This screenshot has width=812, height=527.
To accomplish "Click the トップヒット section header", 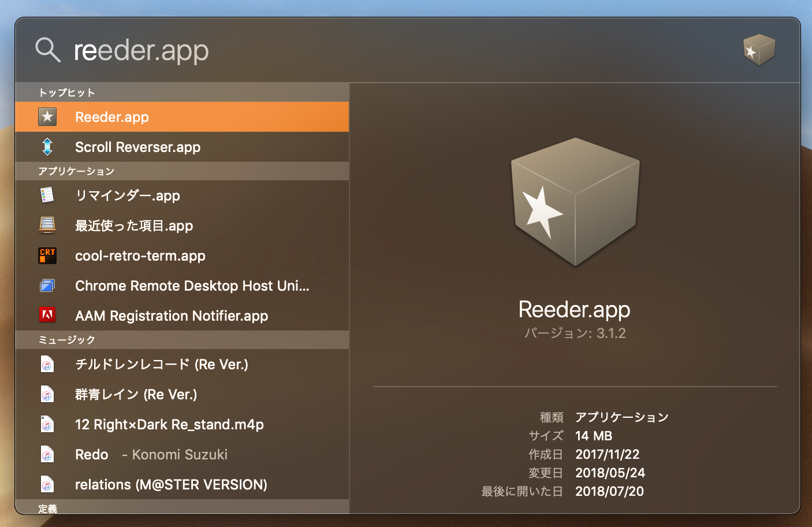I will click(x=182, y=92).
